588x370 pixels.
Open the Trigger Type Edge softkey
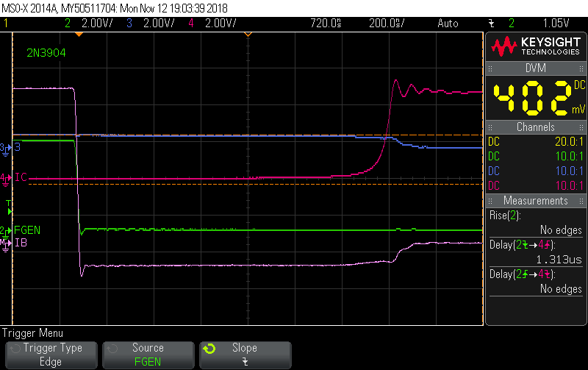(x=51, y=355)
